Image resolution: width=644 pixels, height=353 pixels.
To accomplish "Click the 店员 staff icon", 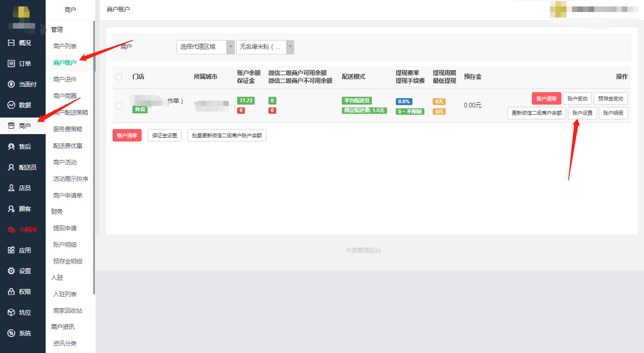I will pyautogui.click(x=12, y=188).
